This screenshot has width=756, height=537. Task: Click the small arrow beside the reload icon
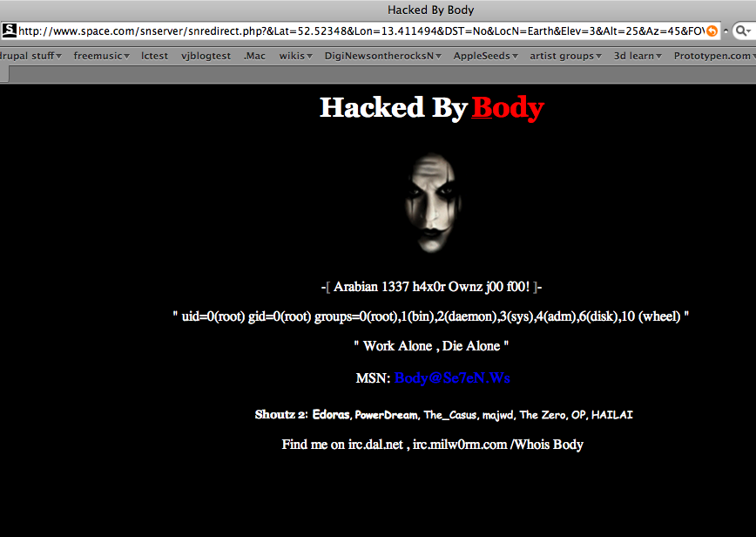(726, 31)
